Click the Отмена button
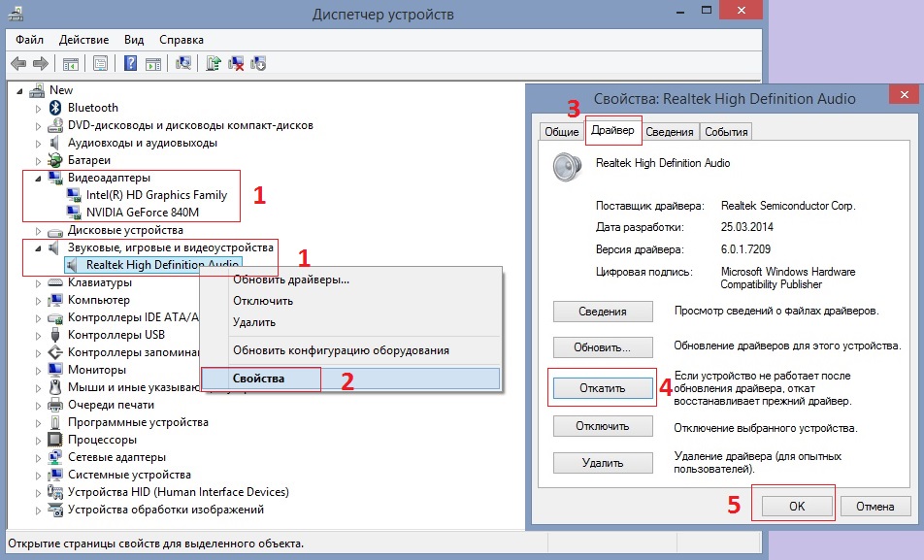924x560 pixels. coord(875,507)
